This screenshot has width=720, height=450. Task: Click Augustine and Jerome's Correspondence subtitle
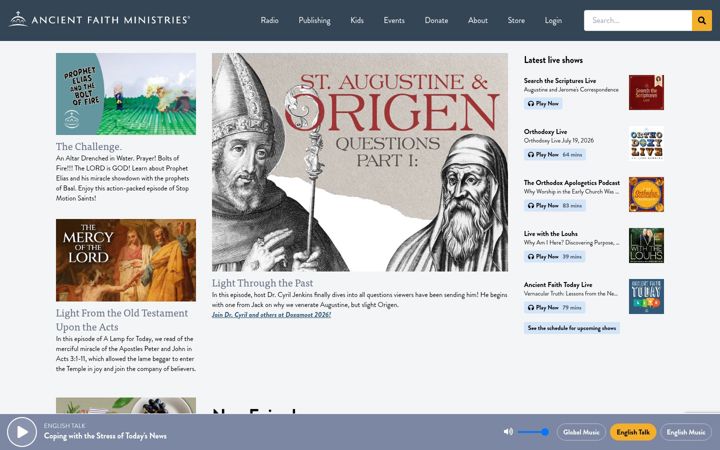[x=571, y=90]
